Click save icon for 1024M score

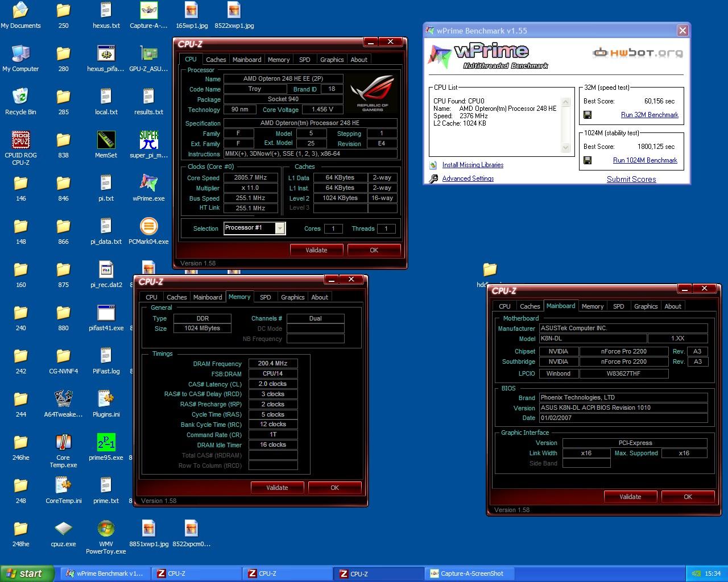click(588, 160)
